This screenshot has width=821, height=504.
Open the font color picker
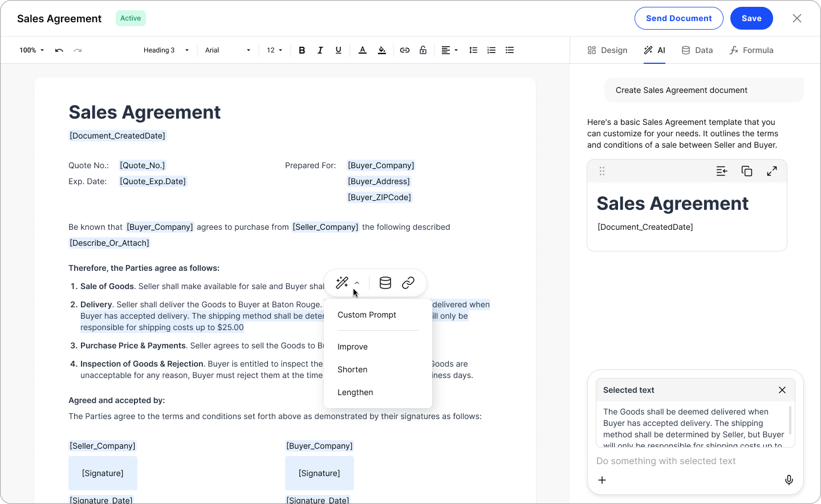coord(363,50)
